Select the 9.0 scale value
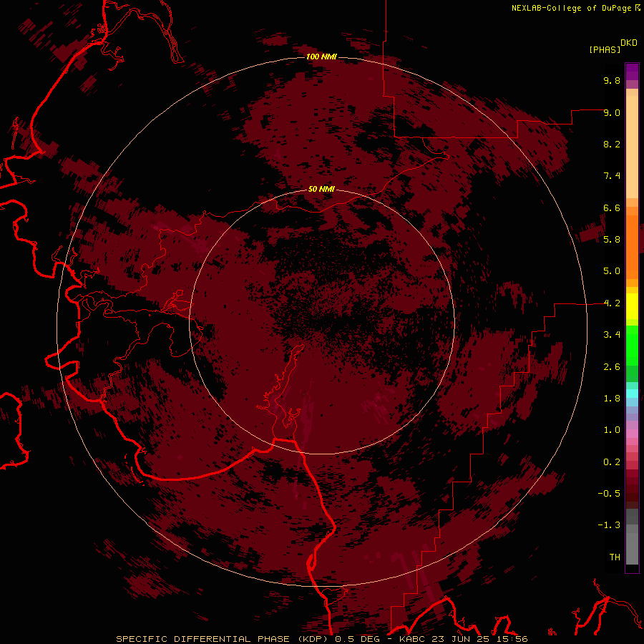Image resolution: width=644 pixels, height=644 pixels. tap(612, 112)
